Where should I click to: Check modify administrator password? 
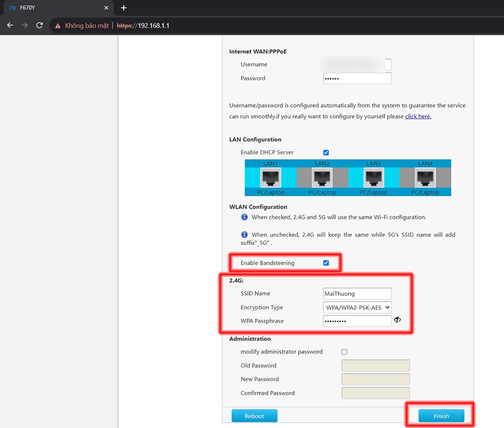click(x=344, y=352)
